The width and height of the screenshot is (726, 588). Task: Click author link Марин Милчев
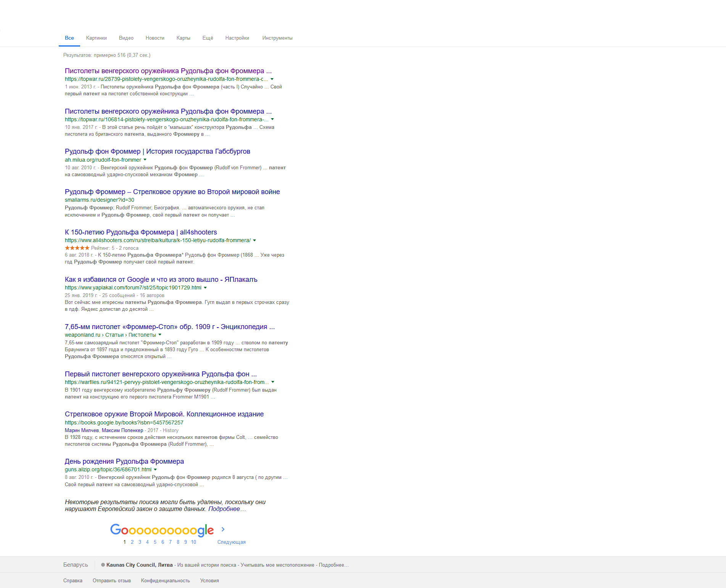(x=82, y=431)
